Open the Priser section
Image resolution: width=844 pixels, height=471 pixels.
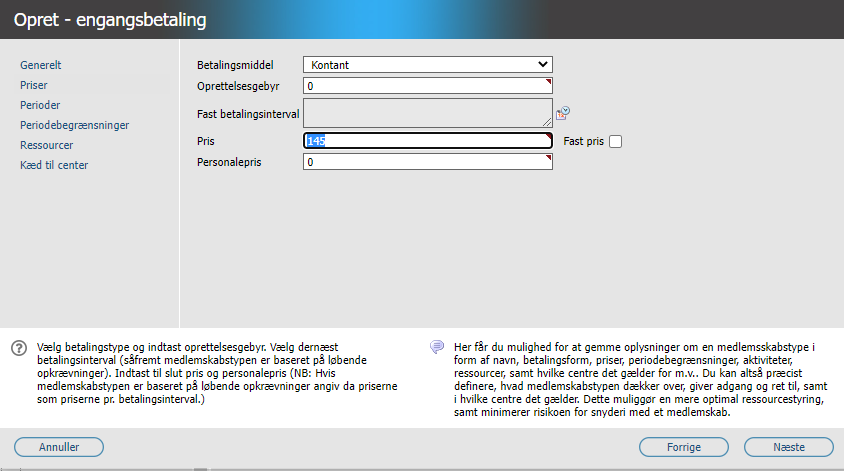click(33, 85)
